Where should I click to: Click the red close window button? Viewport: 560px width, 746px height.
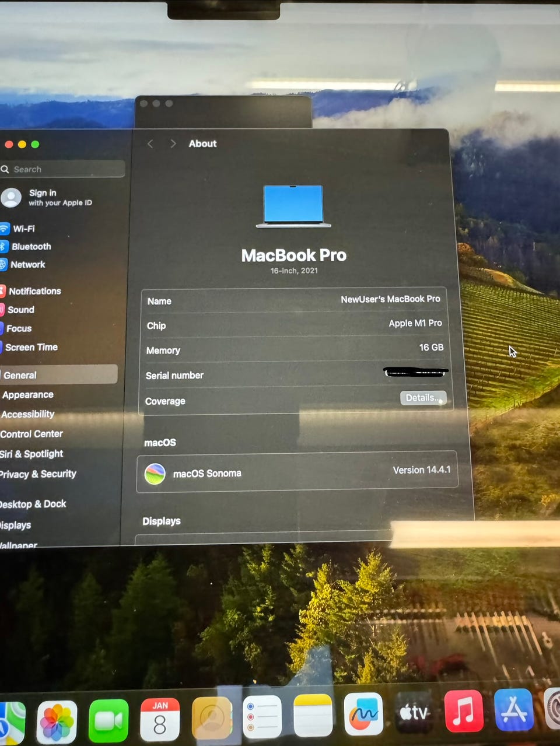coord(8,144)
